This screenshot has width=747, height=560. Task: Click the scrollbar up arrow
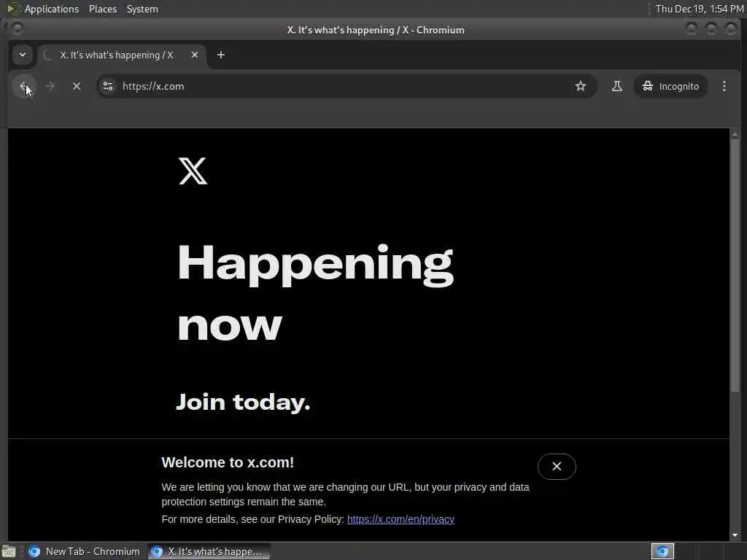pyautogui.click(x=735, y=134)
